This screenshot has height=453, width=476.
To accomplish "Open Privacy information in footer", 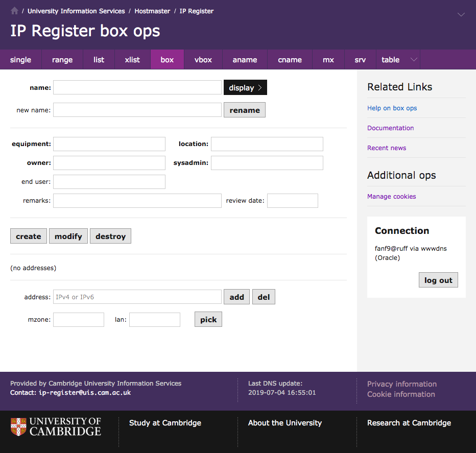I will 401,384.
